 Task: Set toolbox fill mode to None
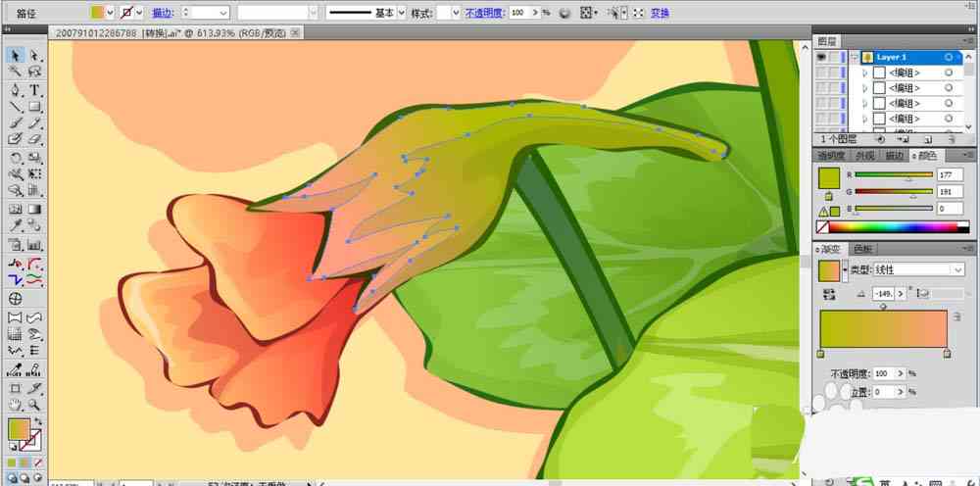click(x=37, y=462)
